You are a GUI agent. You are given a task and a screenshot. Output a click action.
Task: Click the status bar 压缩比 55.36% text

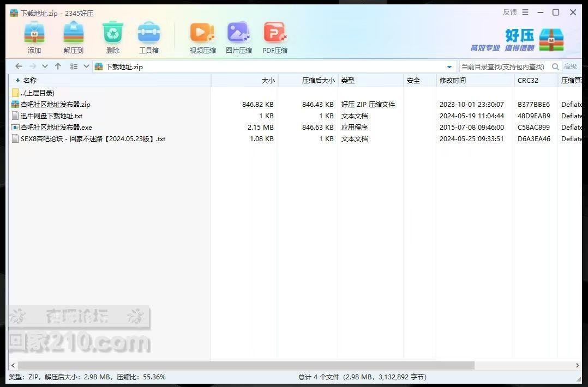[141, 377]
